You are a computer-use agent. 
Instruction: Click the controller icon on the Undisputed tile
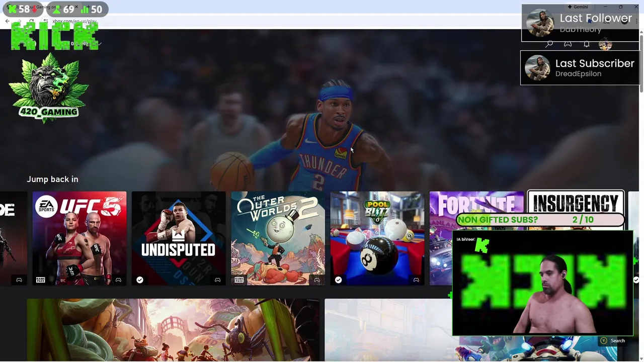tap(217, 280)
